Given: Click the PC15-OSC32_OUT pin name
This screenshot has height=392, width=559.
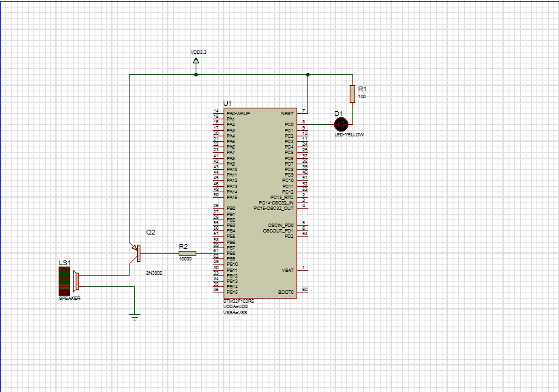Looking at the screenshot, I should [x=274, y=208].
